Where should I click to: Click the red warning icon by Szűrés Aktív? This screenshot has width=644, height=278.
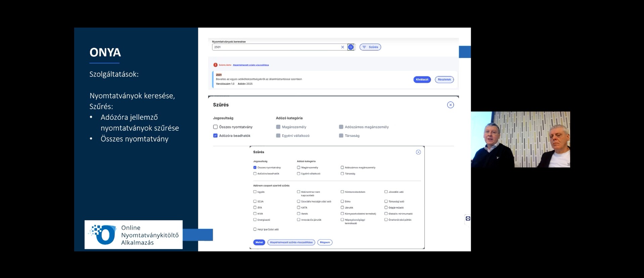pos(215,65)
